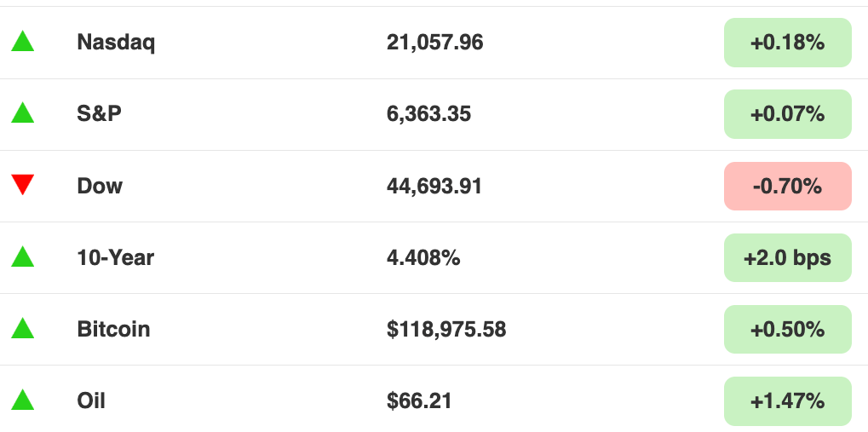Select the Nasdaq +0.18% change badge
868x432 pixels.
tap(787, 43)
